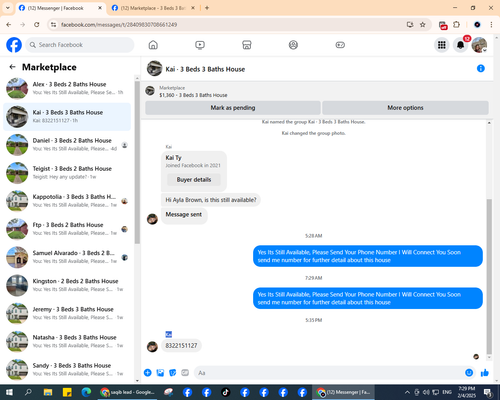
Task: Open Sandy - 3 Beds 3 Baths House chat
Action: [x=67, y=369]
